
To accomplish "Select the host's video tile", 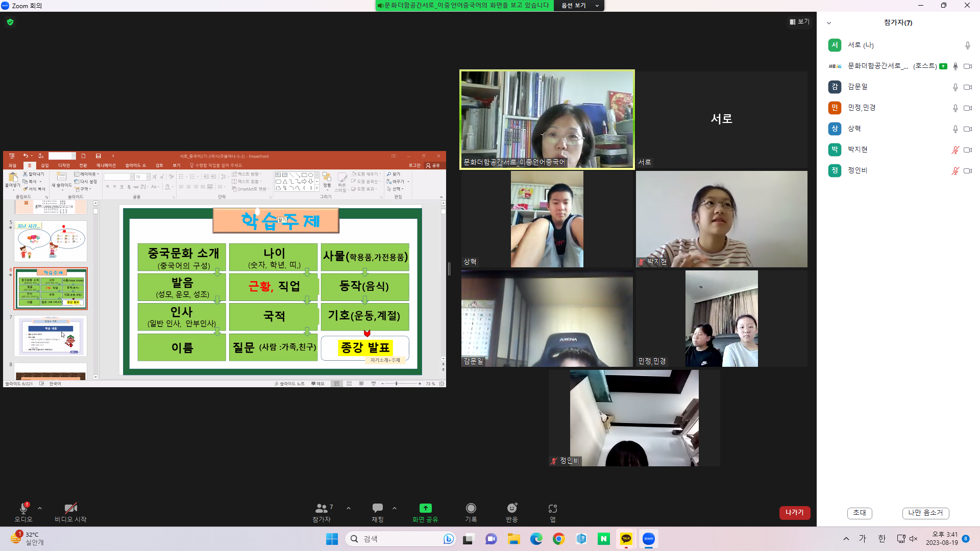I will point(547,119).
